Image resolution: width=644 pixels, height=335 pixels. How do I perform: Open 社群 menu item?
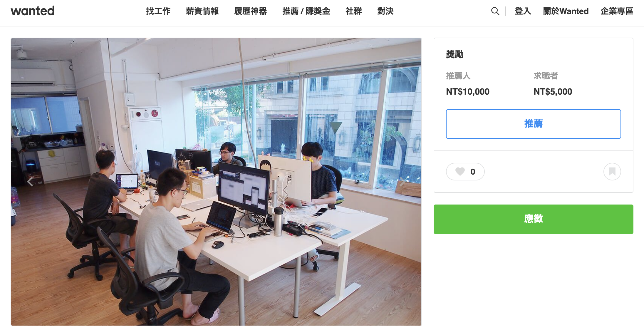tap(354, 11)
